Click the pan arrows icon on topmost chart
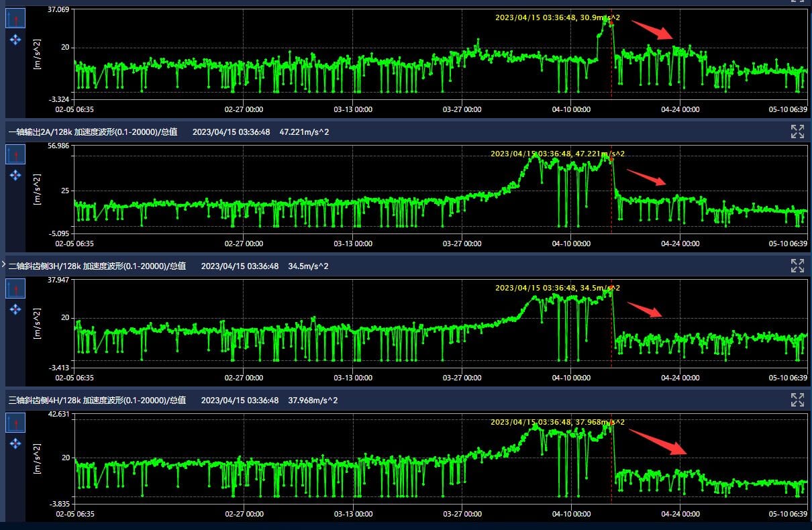 15,40
